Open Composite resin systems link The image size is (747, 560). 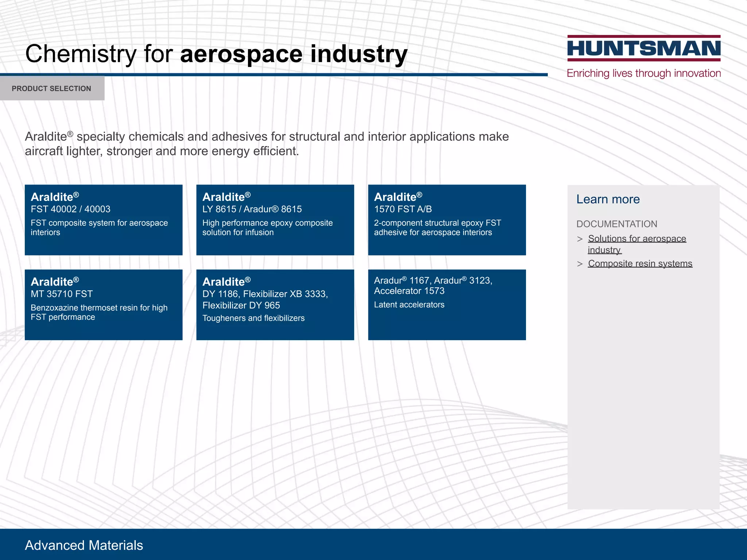[640, 264]
